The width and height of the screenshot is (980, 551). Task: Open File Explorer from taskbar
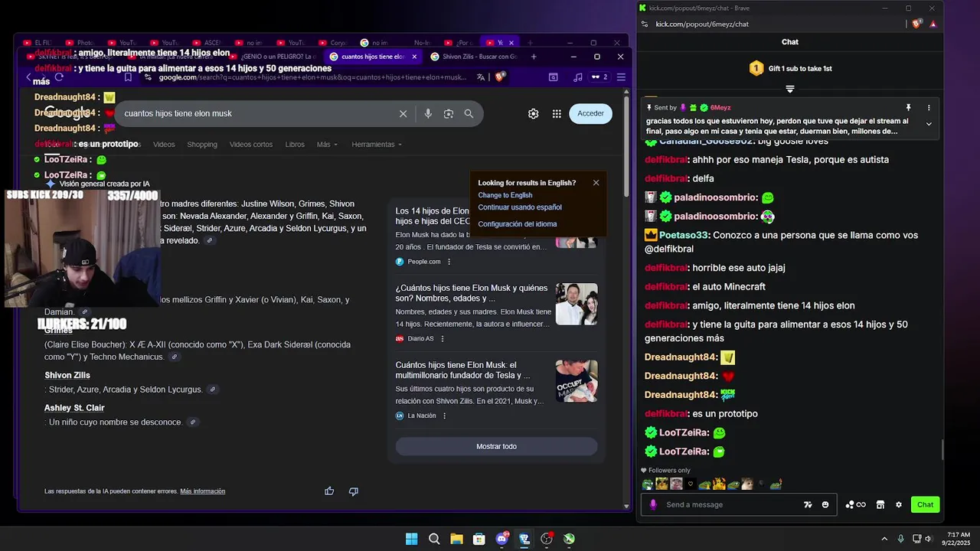[456, 539]
